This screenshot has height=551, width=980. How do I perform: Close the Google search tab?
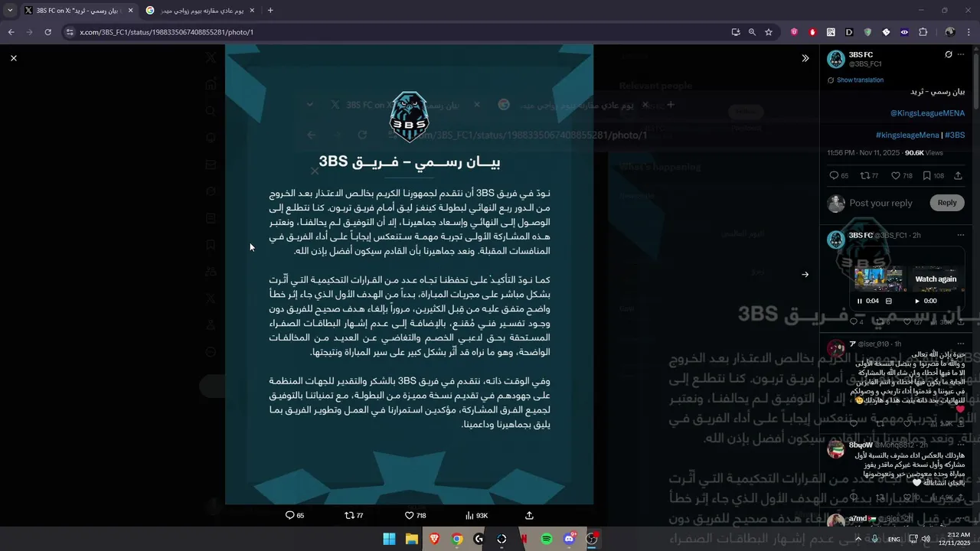tap(251, 11)
